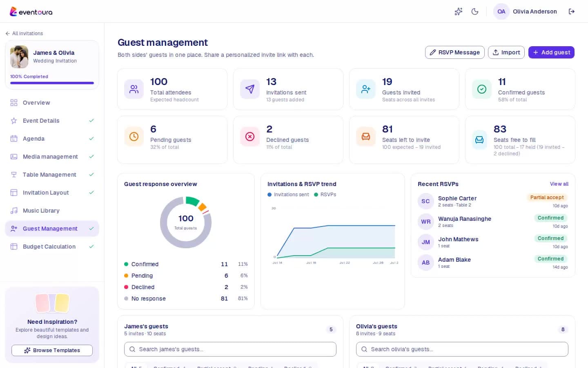This screenshot has width=588, height=368.
Task: Click the RSVP Message button
Action: (455, 52)
